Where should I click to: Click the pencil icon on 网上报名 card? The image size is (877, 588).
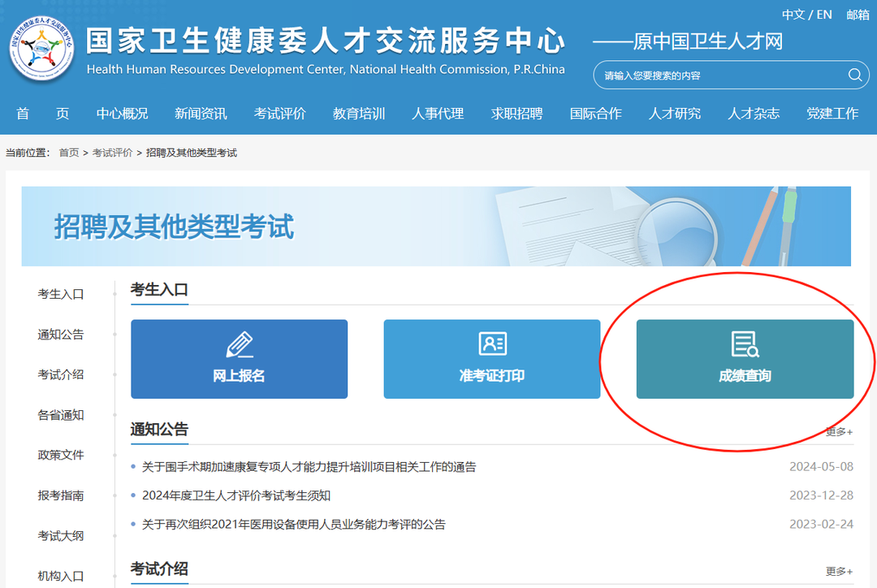point(238,344)
